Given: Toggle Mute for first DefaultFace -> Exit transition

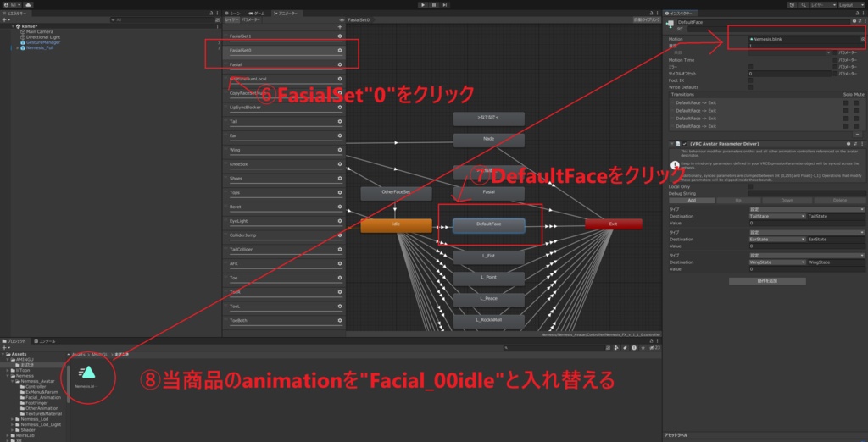Looking at the screenshot, I should [x=856, y=103].
